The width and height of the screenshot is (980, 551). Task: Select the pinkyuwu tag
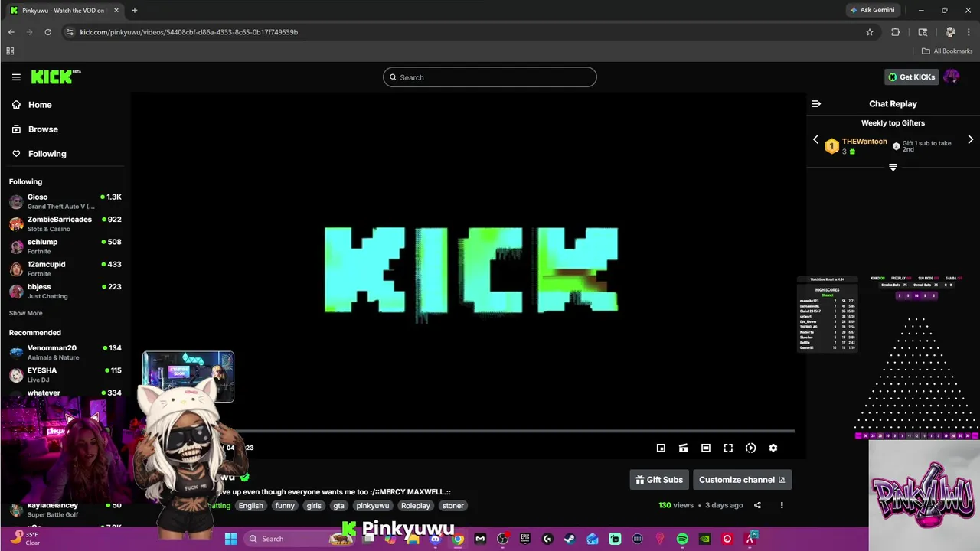click(x=373, y=506)
